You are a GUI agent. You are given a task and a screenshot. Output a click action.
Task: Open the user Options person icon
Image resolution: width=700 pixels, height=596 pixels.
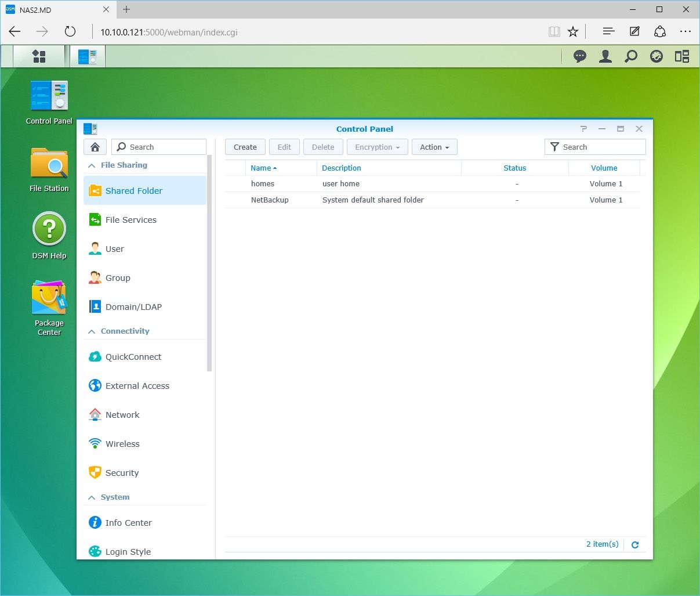[x=605, y=56]
